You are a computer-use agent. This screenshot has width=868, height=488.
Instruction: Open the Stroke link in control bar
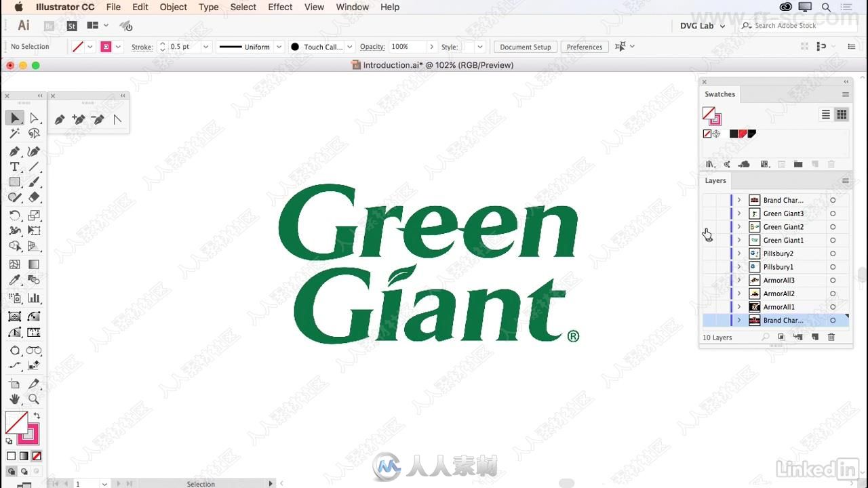[x=142, y=47]
